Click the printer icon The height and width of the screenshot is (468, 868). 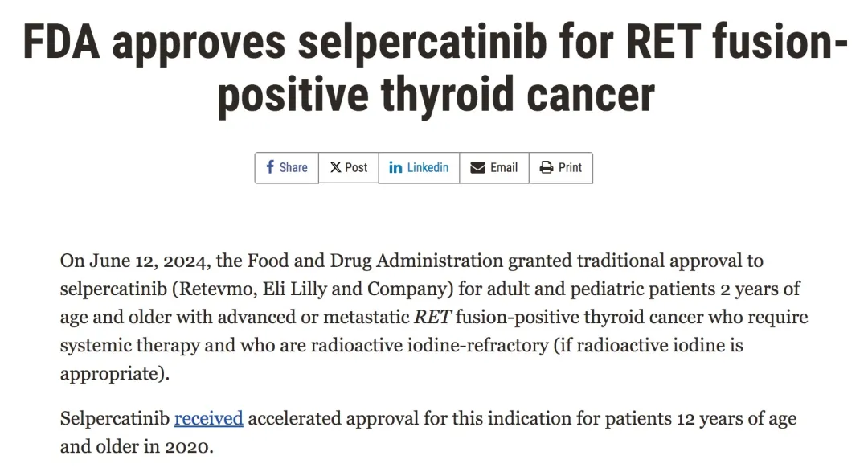(547, 167)
